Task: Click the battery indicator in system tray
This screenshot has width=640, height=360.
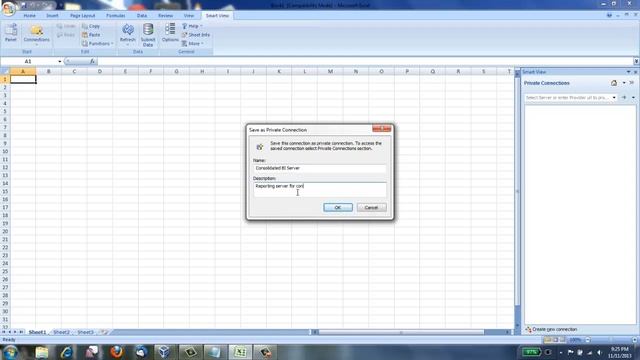Action: 531,352
